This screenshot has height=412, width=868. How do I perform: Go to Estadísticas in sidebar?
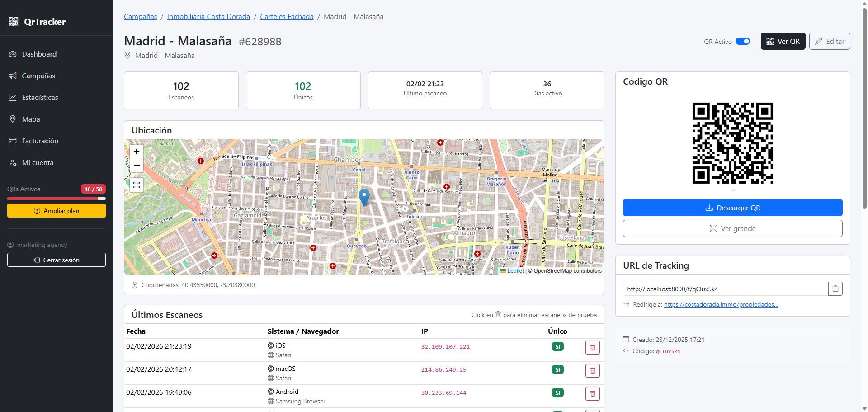pyautogui.click(x=40, y=98)
